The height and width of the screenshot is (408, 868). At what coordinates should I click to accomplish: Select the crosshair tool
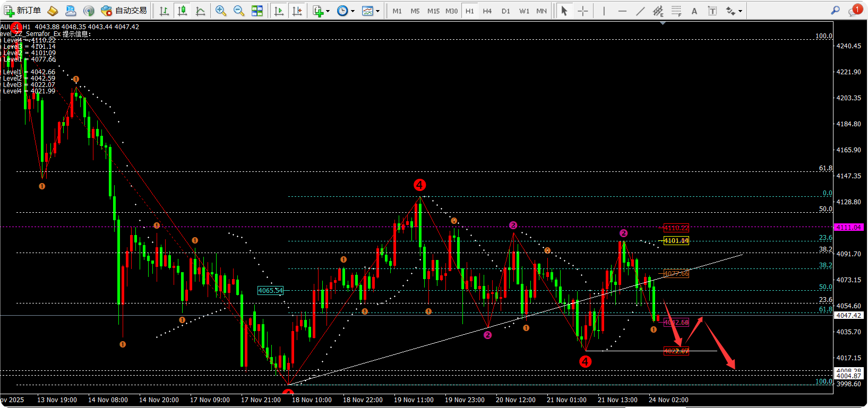[582, 11]
